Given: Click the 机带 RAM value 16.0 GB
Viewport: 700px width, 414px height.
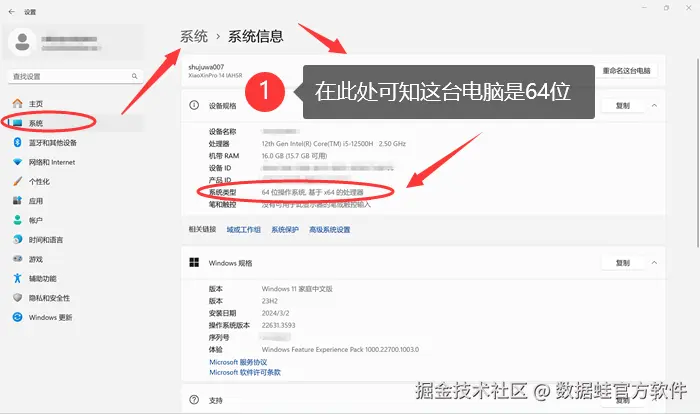Looking at the screenshot, I should (x=294, y=156).
